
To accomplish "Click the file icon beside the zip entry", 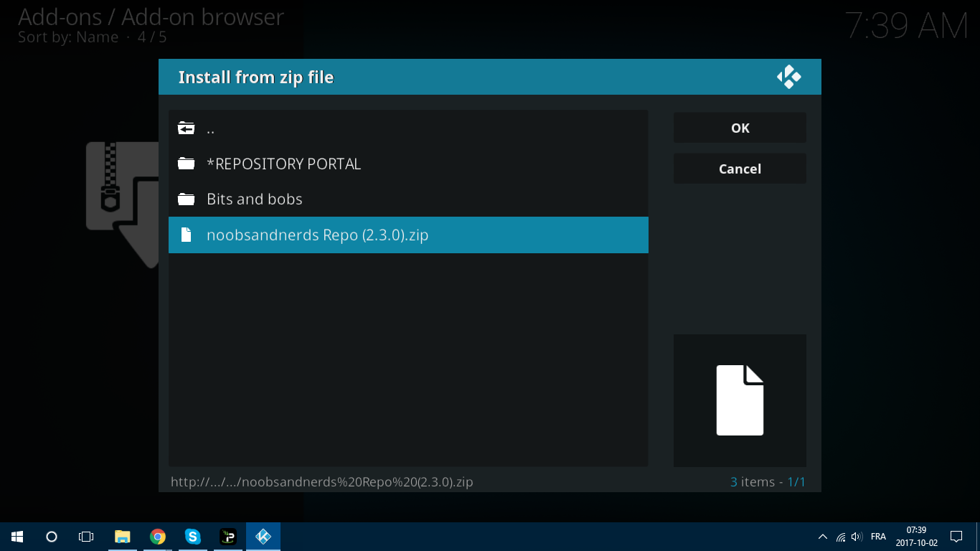I will (187, 235).
